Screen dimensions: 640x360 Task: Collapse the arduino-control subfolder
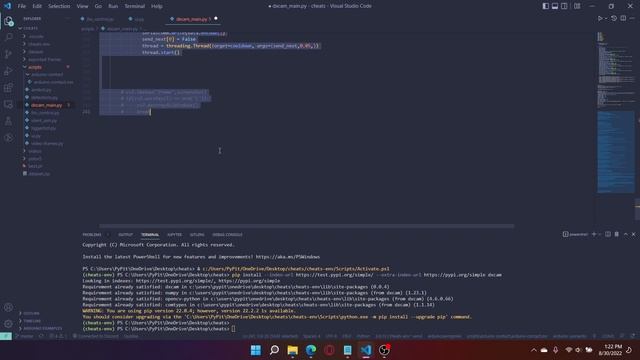pyautogui.click(x=47, y=75)
